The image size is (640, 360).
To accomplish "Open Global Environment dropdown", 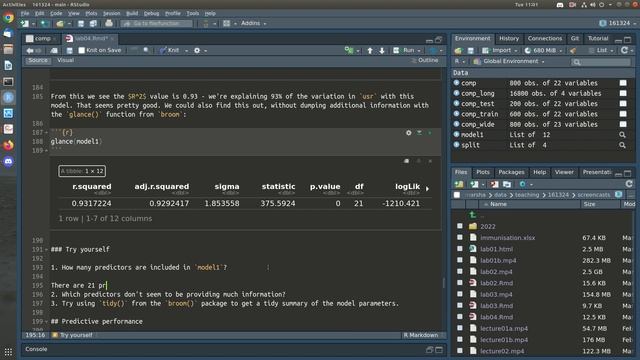I will pos(509,61).
